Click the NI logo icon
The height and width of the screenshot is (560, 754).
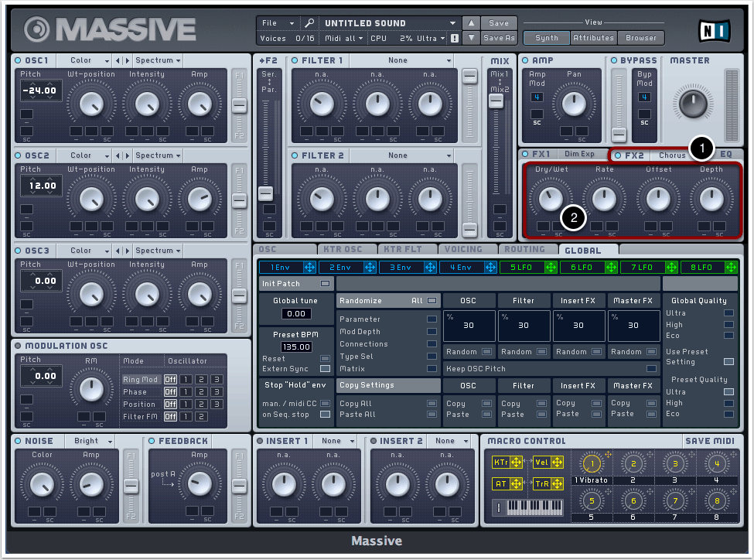[714, 30]
